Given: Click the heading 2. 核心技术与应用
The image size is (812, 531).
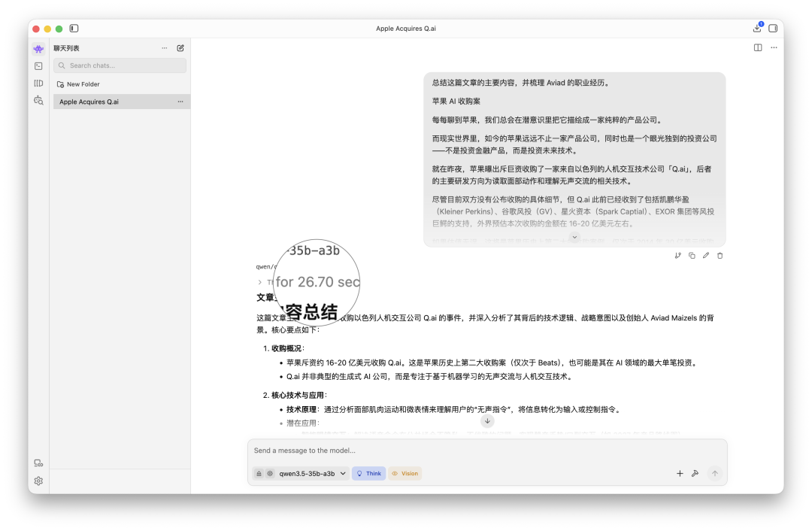Looking at the screenshot, I should pyautogui.click(x=295, y=396).
